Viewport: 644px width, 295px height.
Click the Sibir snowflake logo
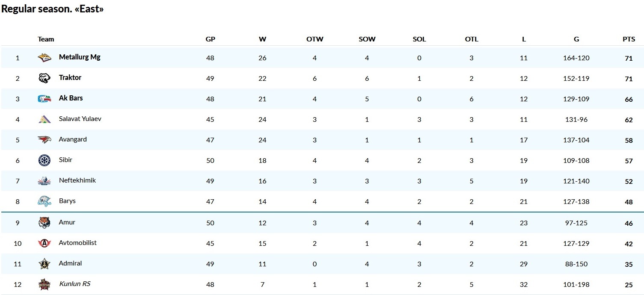pos(45,160)
